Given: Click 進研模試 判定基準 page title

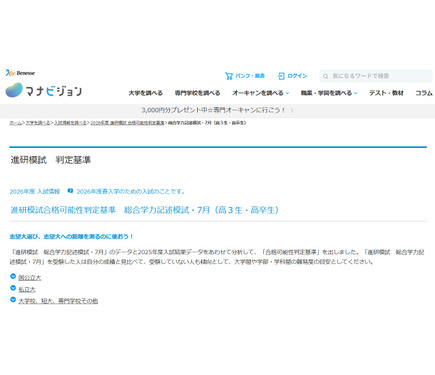Looking at the screenshot, I should pyautogui.click(x=51, y=160).
